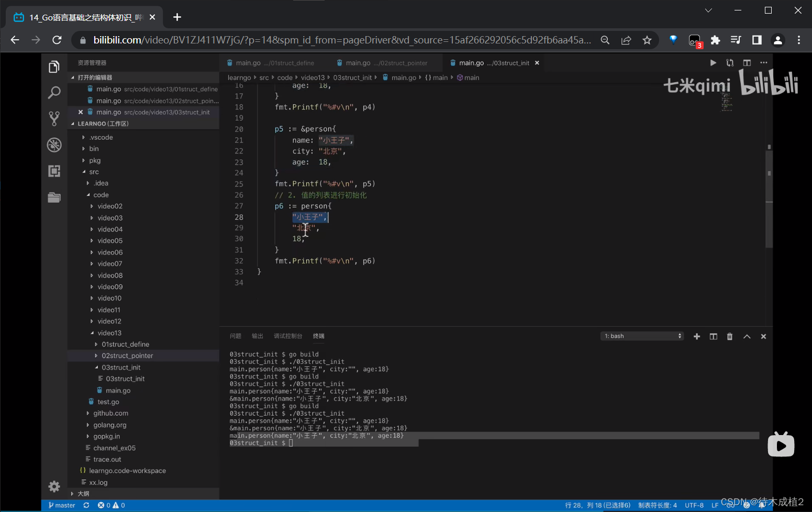
Task: Open Chrome's three-dot menu
Action: [x=799, y=40]
